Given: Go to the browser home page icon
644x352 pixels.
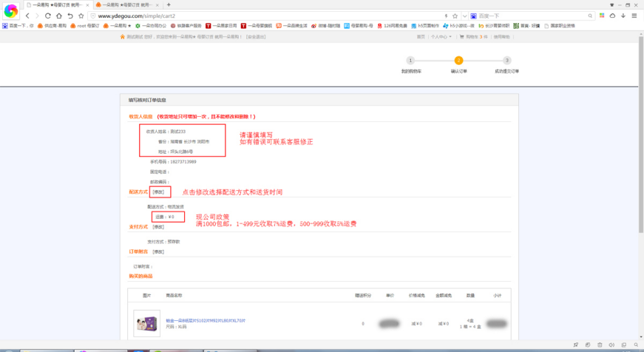Looking at the screenshot, I should point(58,16).
